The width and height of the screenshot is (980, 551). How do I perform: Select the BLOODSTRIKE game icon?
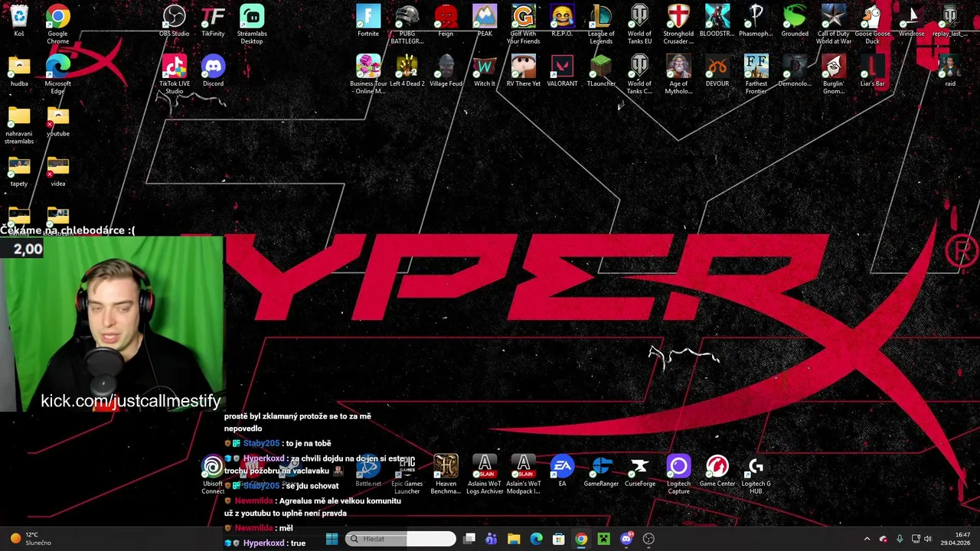717,21
